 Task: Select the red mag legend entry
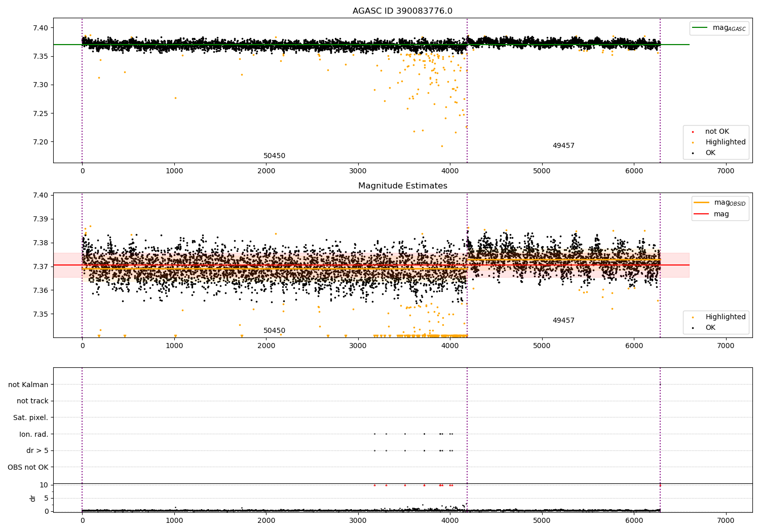coord(712,214)
